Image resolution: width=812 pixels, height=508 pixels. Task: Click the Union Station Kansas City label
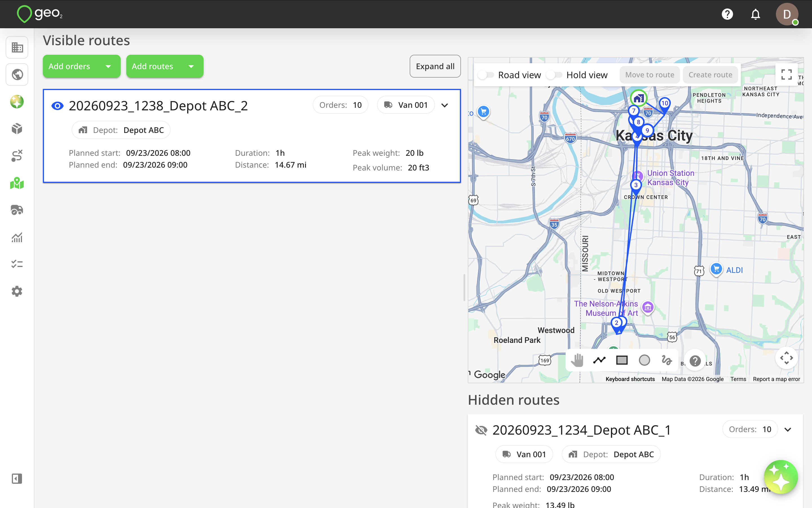(670, 178)
